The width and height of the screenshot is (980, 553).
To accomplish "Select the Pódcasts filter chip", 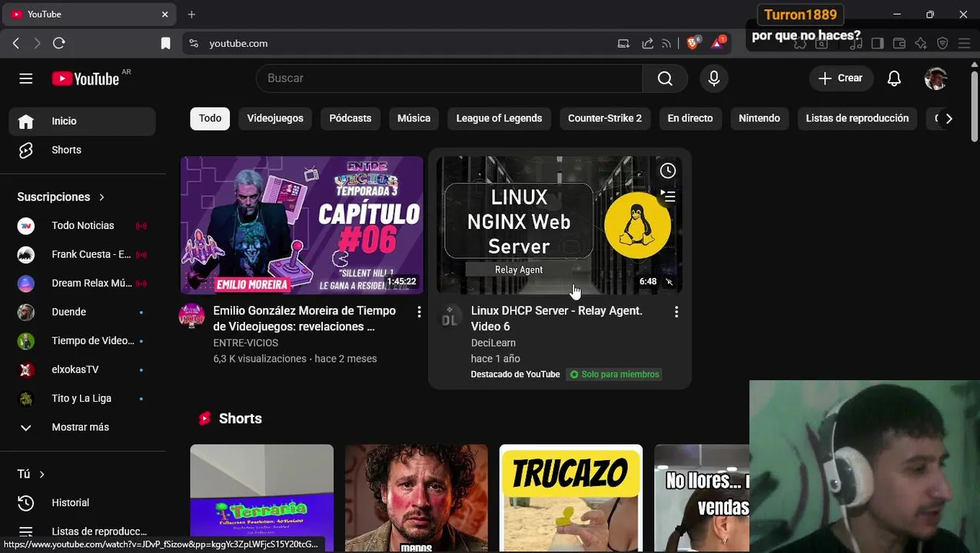I will [x=350, y=118].
